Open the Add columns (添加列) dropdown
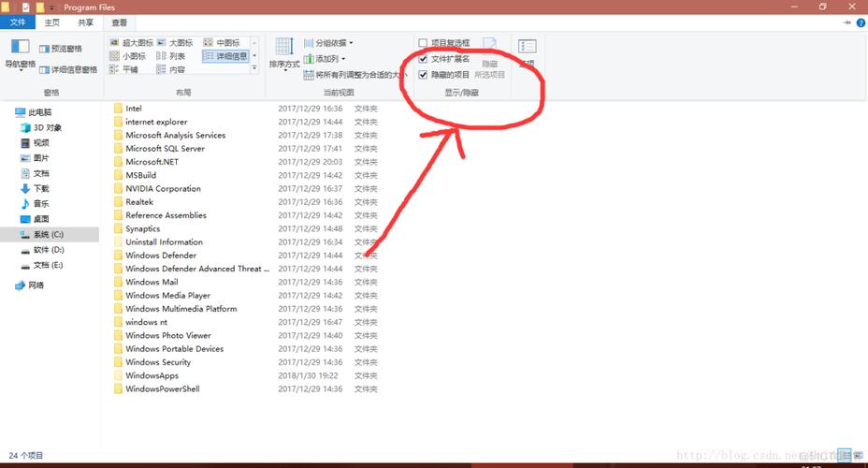868x468 pixels. click(x=325, y=59)
